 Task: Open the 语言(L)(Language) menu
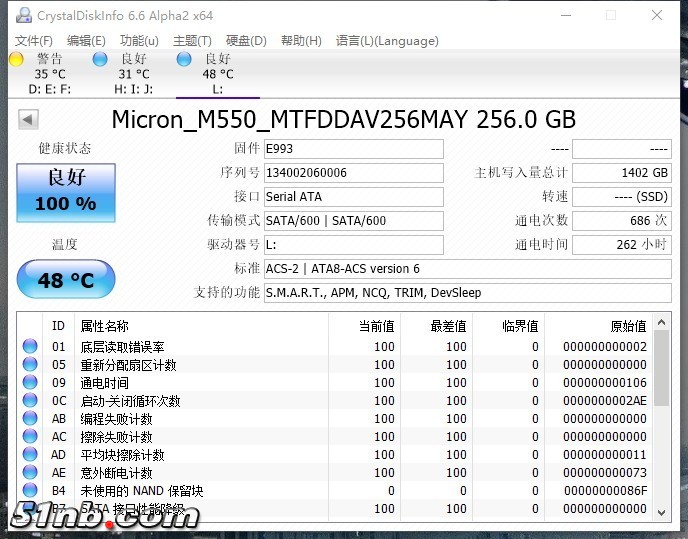[x=387, y=41]
